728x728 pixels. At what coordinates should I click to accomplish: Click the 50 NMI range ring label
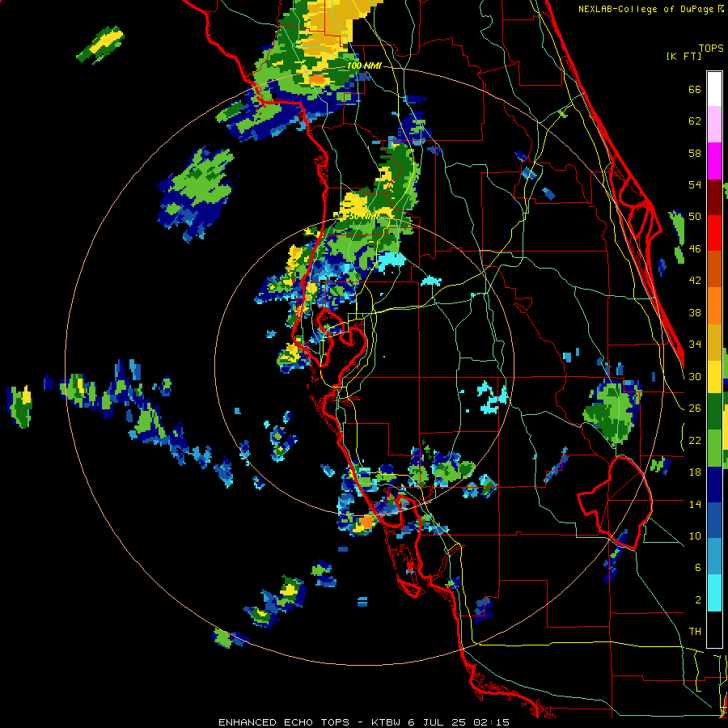(363, 216)
